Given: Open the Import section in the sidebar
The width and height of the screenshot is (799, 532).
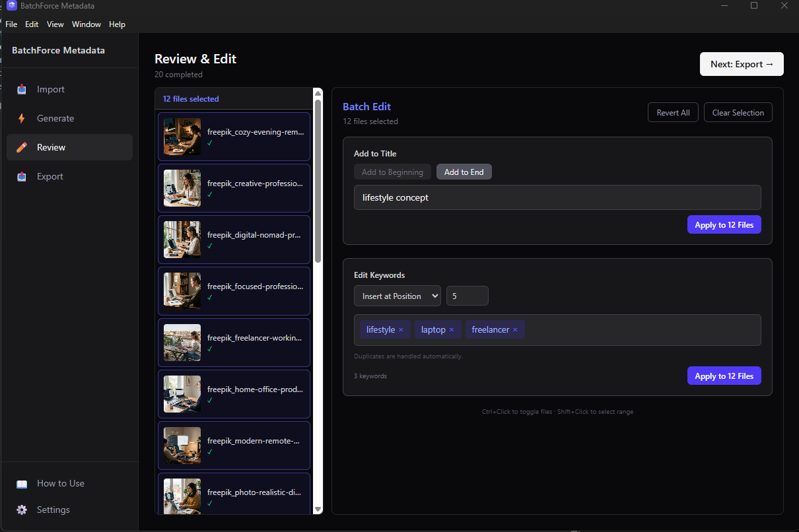Looking at the screenshot, I should click(x=20, y=89).
